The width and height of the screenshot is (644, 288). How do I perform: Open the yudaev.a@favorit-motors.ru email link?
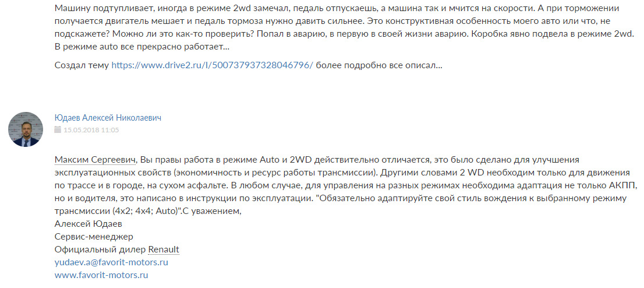pos(111,262)
